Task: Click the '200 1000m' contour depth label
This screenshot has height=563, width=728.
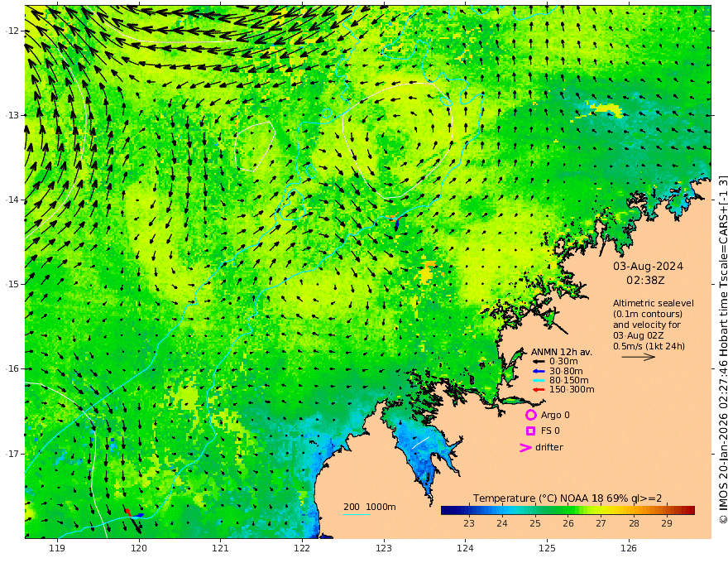Action: [x=370, y=507]
